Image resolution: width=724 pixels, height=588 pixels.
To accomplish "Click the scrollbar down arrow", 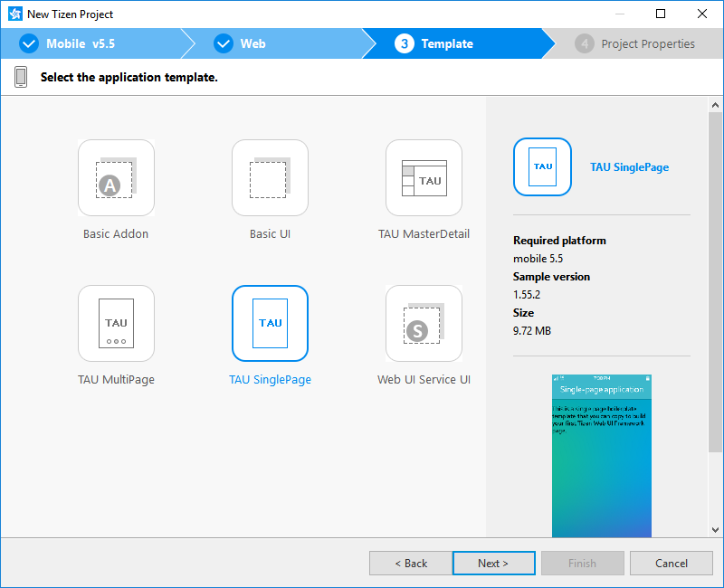I will tap(715, 529).
